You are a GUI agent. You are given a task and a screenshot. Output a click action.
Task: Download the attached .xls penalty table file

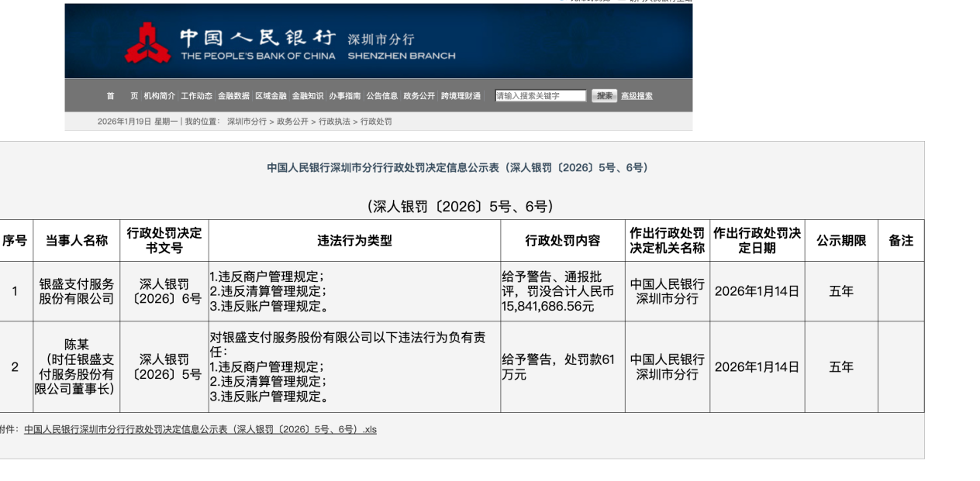[x=200, y=429]
